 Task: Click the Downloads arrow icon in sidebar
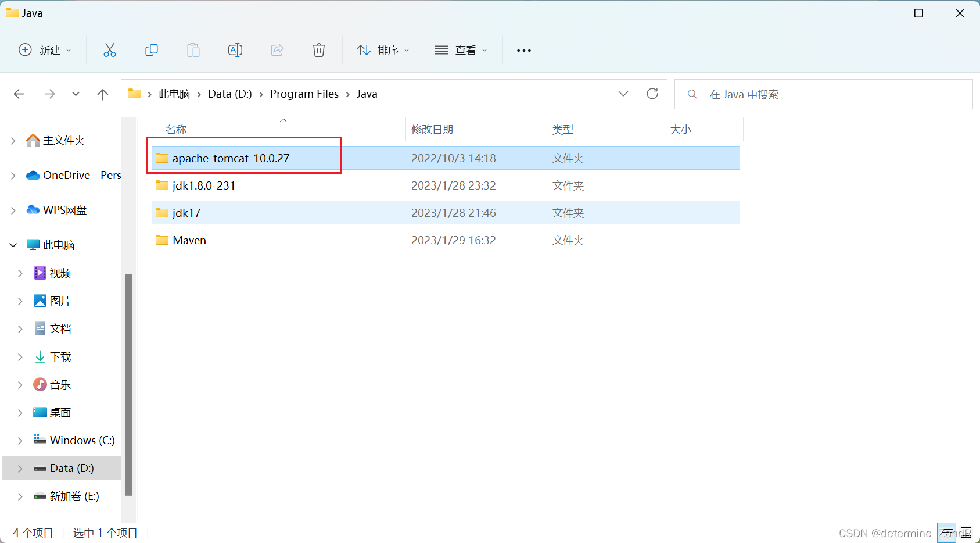click(40, 356)
